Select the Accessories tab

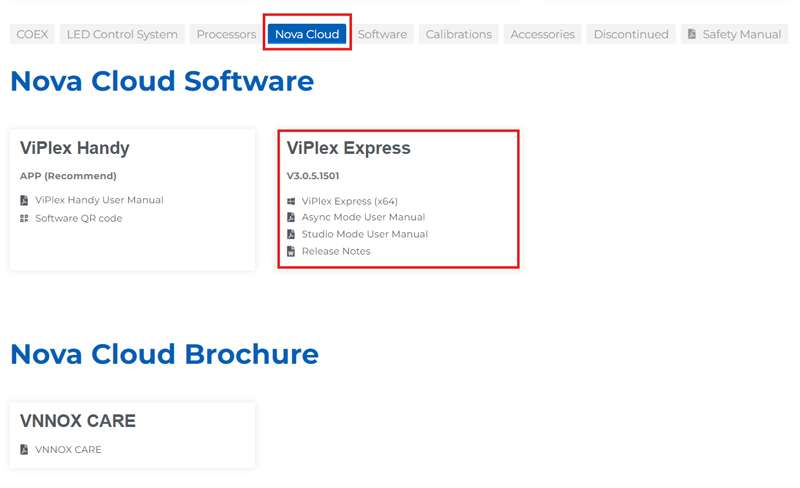542,34
